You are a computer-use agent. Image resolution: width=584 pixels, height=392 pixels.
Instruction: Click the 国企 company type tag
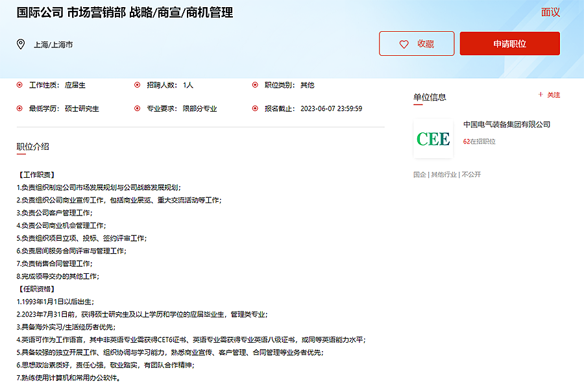tap(419, 175)
